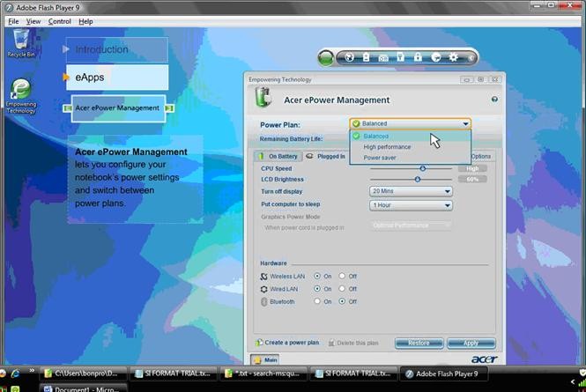Viewport: 586px width, 392px height.
Task: Click the help question mark icon
Action: point(494,100)
